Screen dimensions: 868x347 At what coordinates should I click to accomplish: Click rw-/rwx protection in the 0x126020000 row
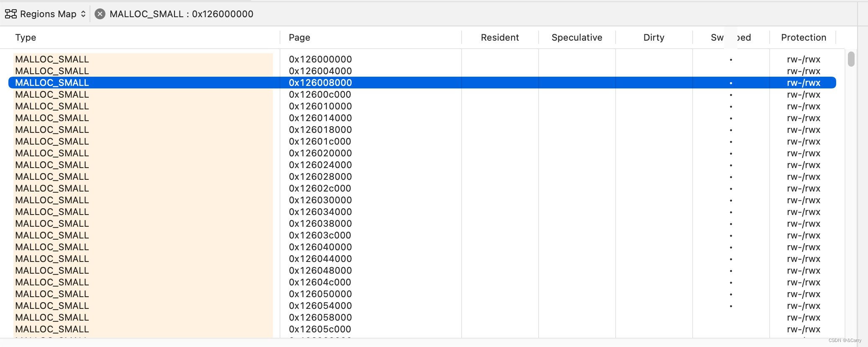click(804, 153)
